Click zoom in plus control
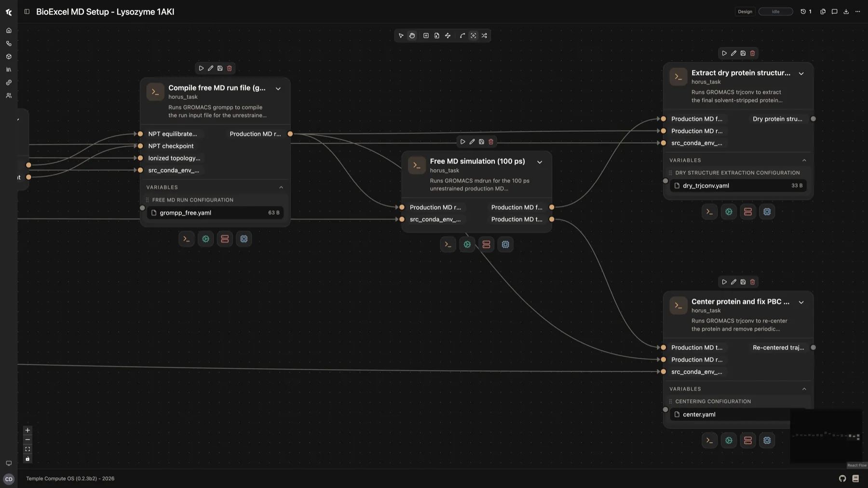Screen dimensions: 868x488 coord(27,431)
